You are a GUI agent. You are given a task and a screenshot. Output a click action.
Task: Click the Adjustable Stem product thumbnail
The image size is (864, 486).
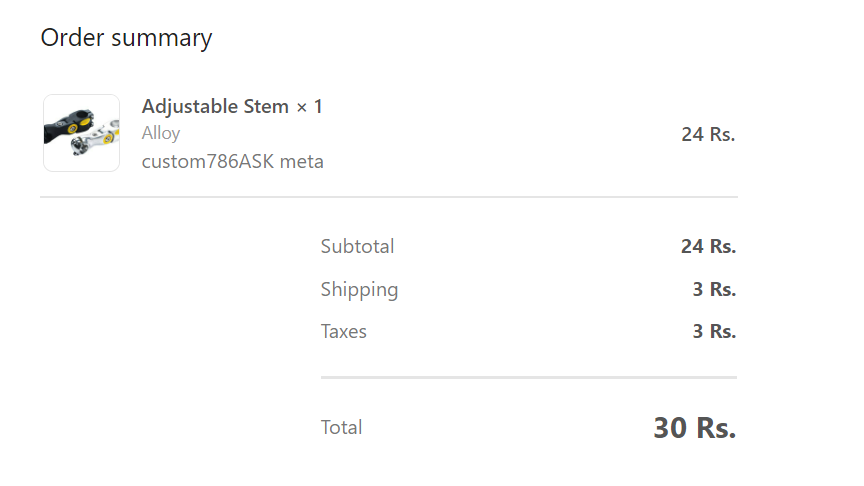82,133
